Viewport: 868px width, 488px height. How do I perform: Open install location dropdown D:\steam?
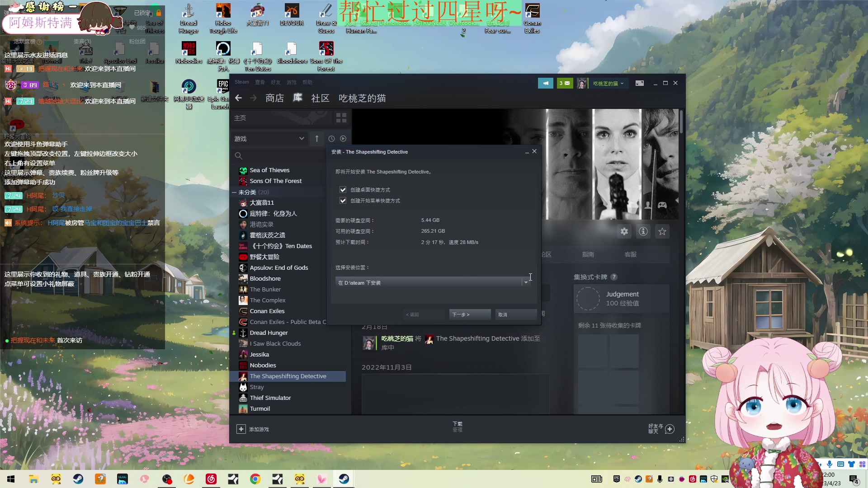[x=433, y=282]
